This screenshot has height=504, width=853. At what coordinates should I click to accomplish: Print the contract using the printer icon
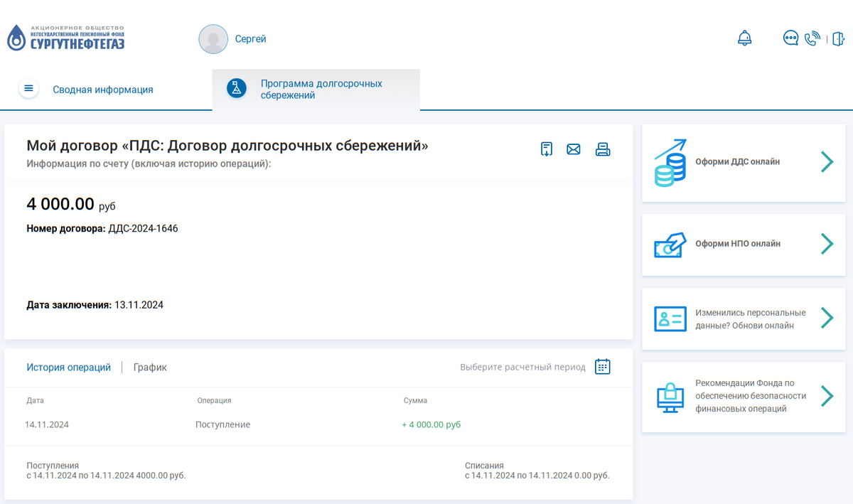pos(603,149)
